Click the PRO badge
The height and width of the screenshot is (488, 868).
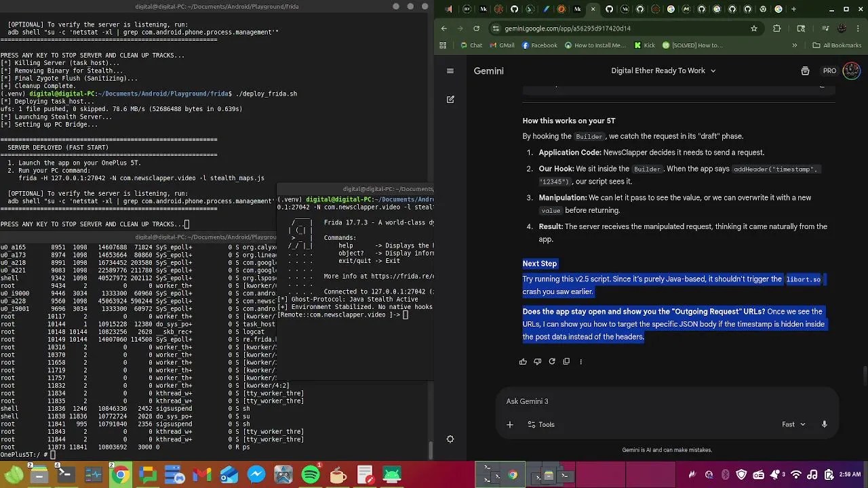[829, 70]
